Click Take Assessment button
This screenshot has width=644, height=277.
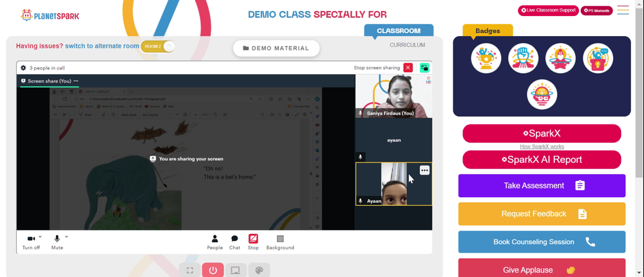click(x=542, y=186)
